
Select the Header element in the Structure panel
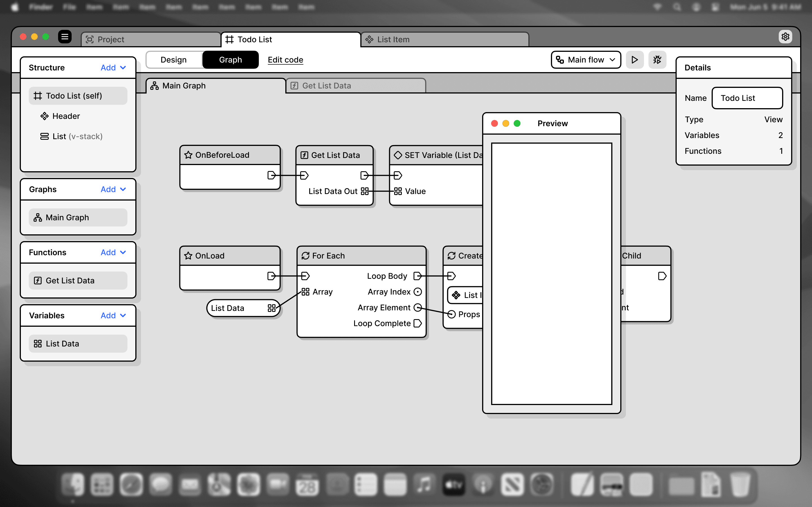(x=66, y=116)
